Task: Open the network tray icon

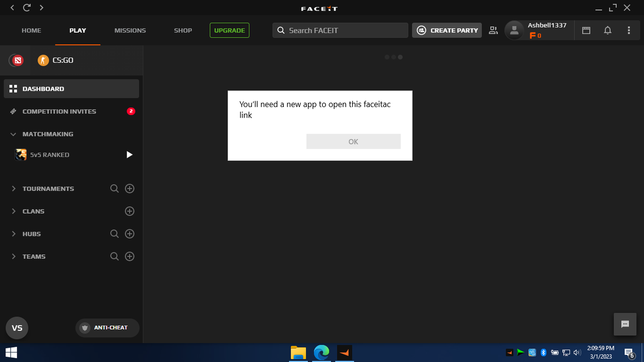Action: click(x=566, y=352)
